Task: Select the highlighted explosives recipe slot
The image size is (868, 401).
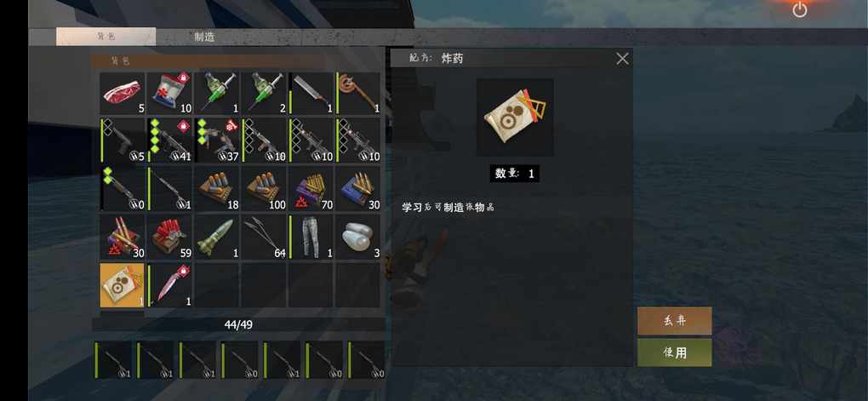Action: 123,285
